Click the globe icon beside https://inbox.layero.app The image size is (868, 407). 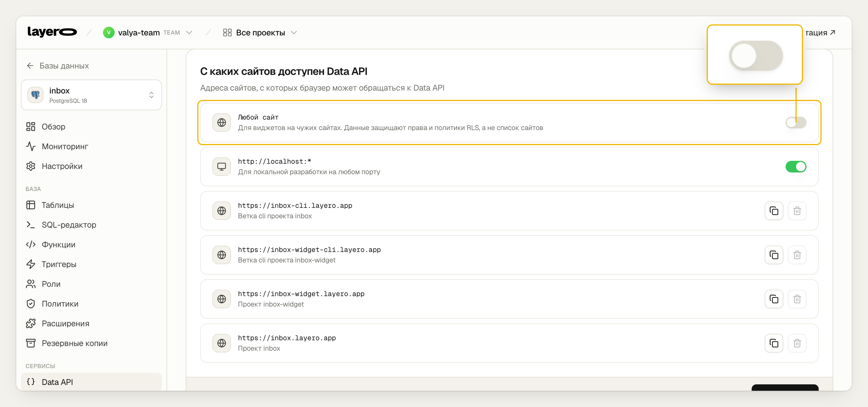(222, 343)
